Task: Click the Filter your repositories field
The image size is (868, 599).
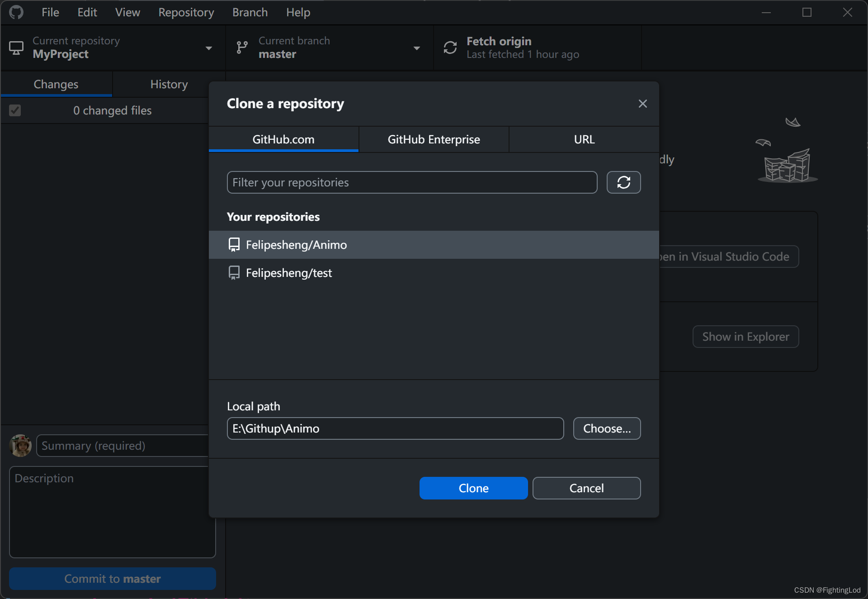Action: coord(412,182)
